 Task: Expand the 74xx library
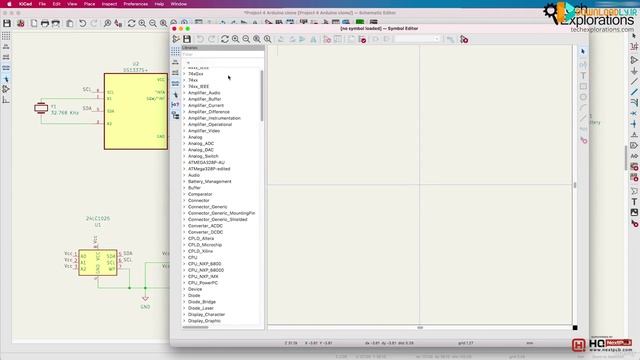coord(184,80)
